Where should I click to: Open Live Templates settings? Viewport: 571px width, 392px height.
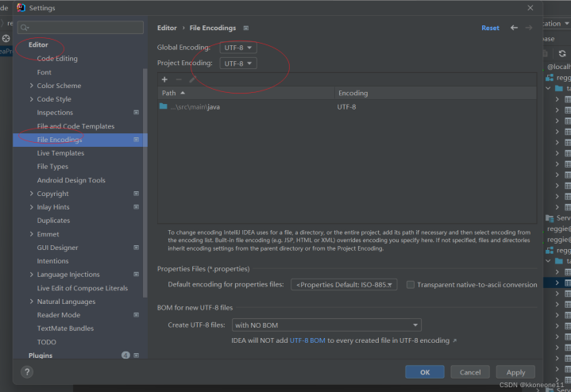(60, 153)
